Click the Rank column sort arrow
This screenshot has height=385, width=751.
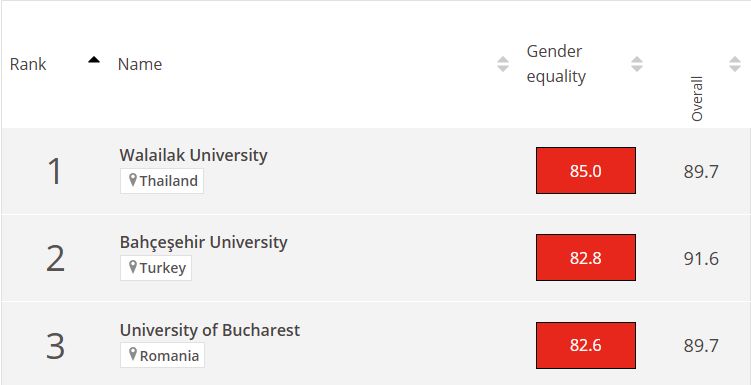point(94,60)
